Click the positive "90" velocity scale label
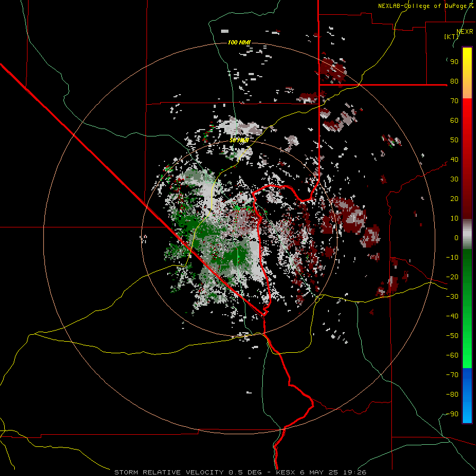This screenshot has width=476, height=476. tap(454, 62)
